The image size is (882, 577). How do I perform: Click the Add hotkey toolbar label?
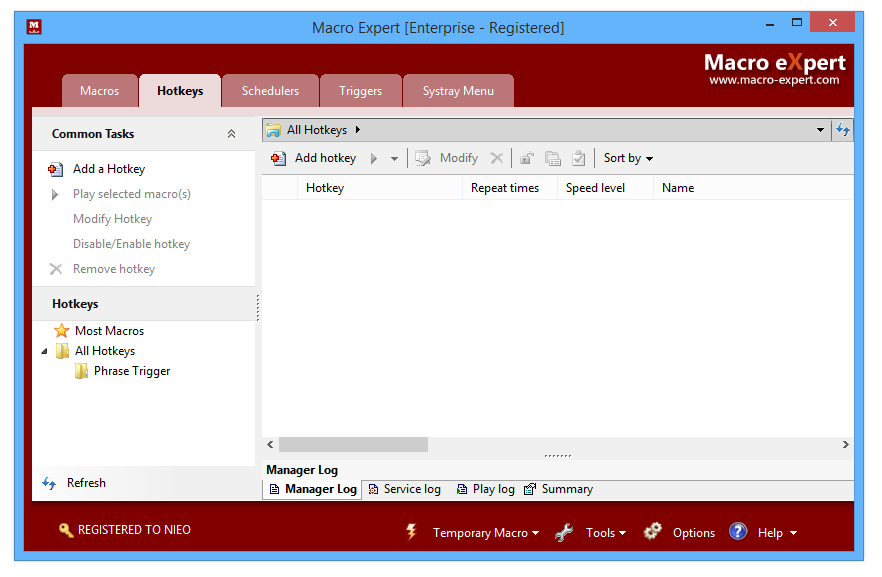point(326,158)
